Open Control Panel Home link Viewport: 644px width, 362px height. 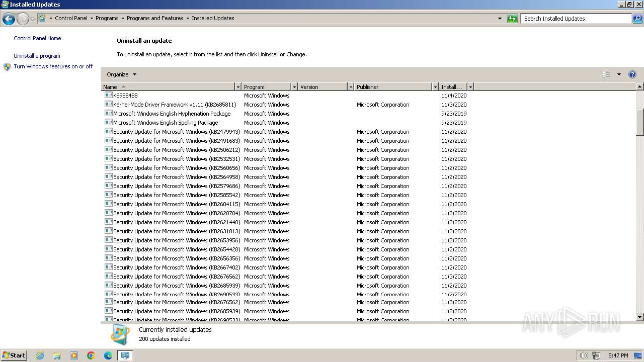tap(37, 38)
